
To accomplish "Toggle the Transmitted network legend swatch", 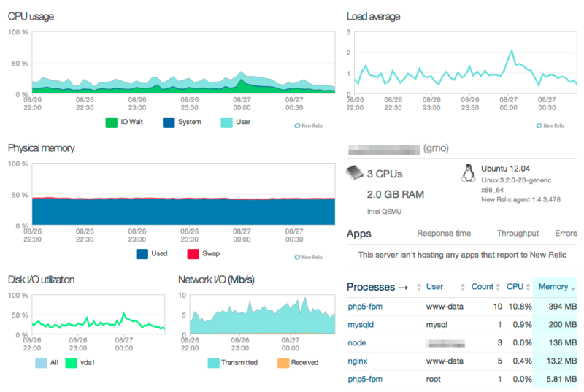I will pos(213,363).
